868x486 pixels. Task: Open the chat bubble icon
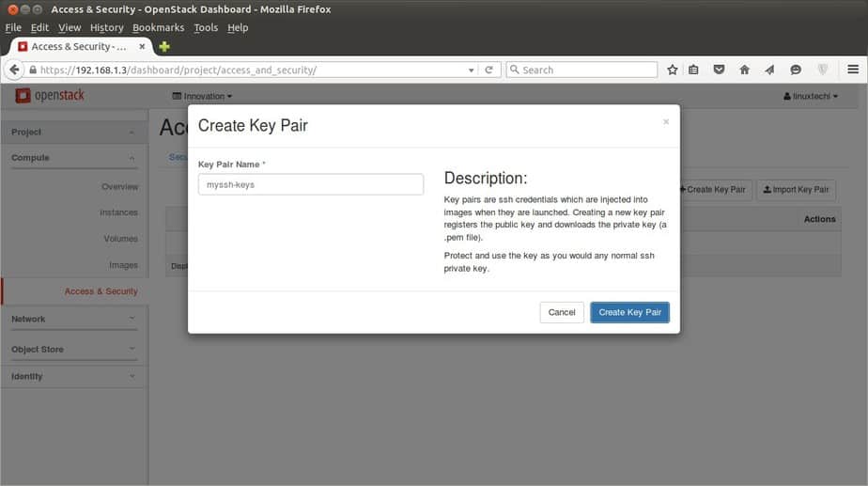click(x=796, y=70)
